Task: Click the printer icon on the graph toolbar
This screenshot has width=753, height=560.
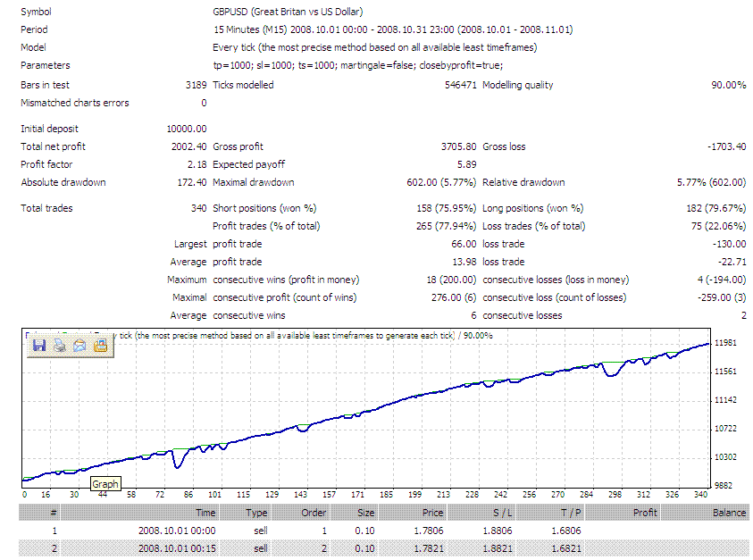Action: point(60,345)
